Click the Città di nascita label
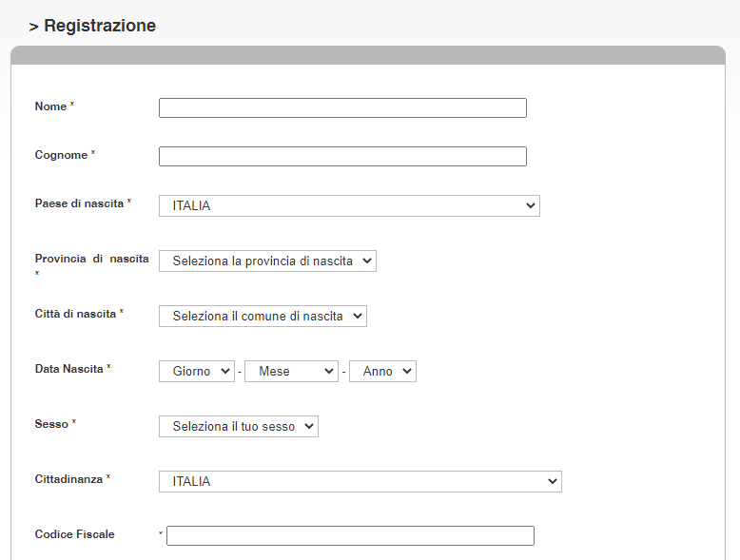 click(75, 314)
